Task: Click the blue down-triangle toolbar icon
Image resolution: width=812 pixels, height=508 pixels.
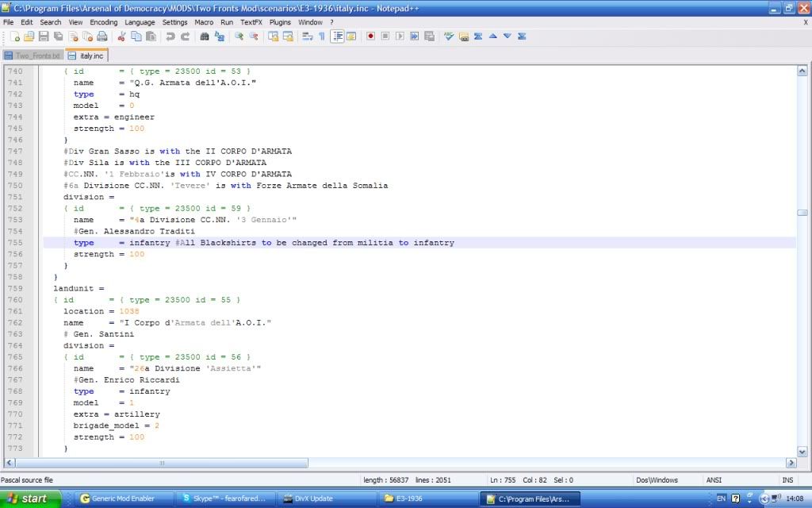Action: click(x=507, y=37)
